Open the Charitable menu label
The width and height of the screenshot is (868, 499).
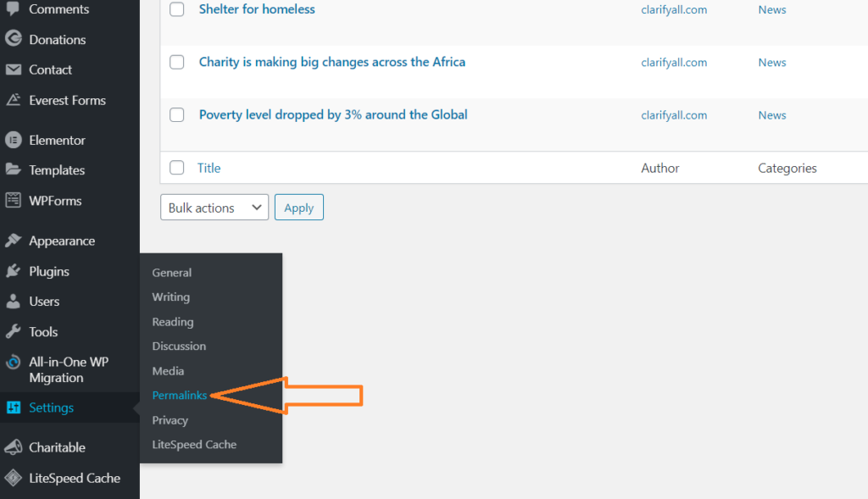click(x=57, y=447)
